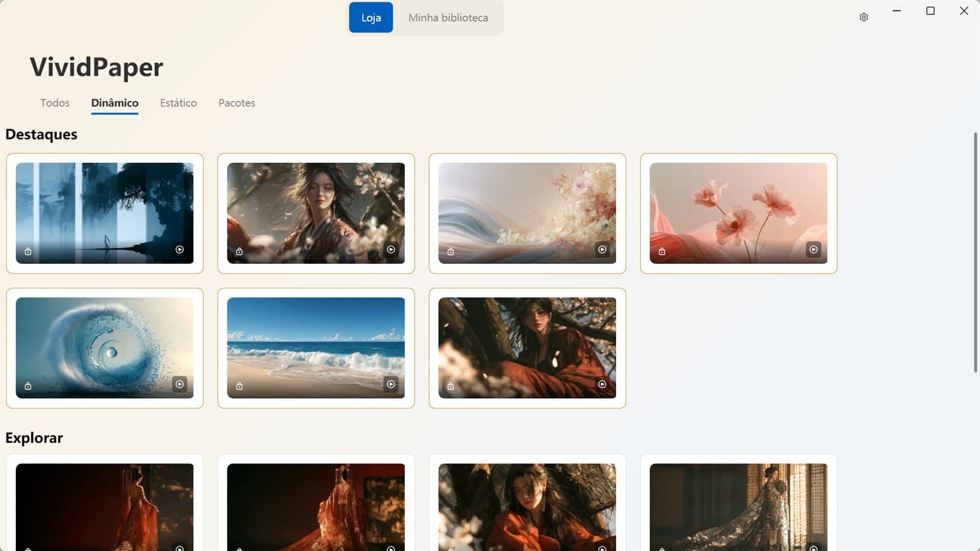Select the Dinâmico filter tab
This screenshot has width=980, height=551.
pos(115,103)
